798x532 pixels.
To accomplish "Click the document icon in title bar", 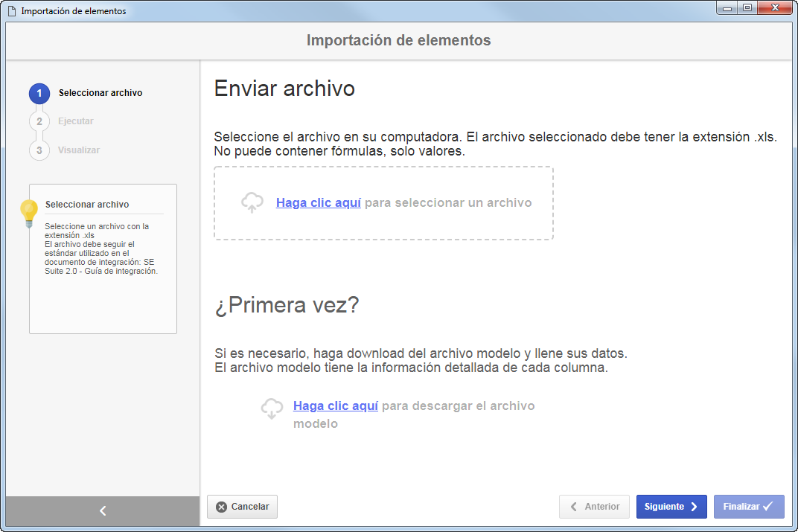I will 12,10.
